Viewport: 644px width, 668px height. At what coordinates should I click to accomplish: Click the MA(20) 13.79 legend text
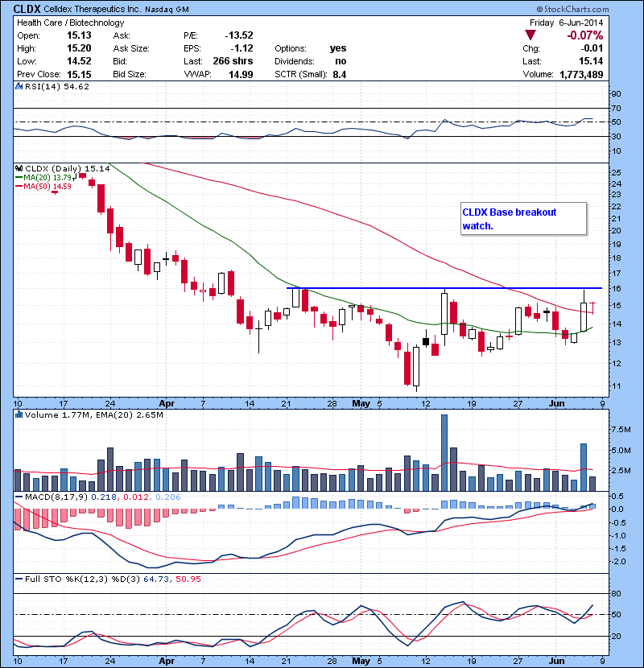tap(47, 178)
